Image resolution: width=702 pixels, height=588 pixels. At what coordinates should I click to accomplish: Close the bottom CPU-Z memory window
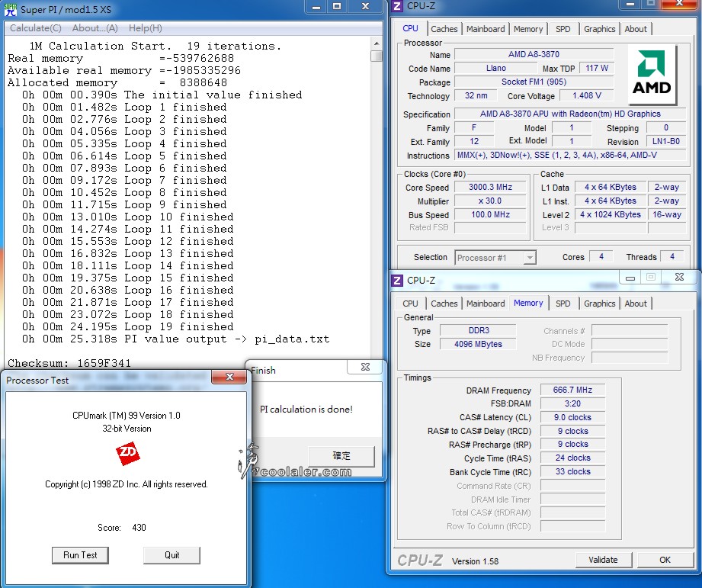[x=679, y=277]
